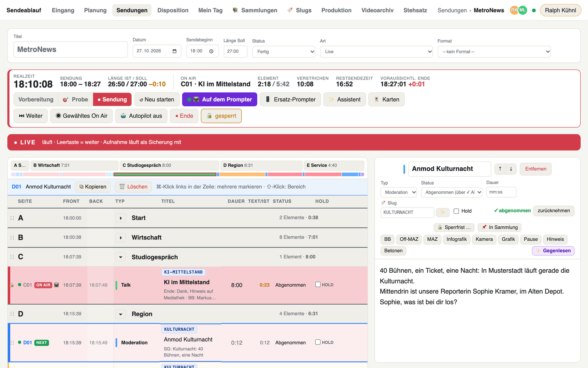The image size is (588, 368).
Task: Toggle Auf dem Prompter
Action: click(x=219, y=99)
